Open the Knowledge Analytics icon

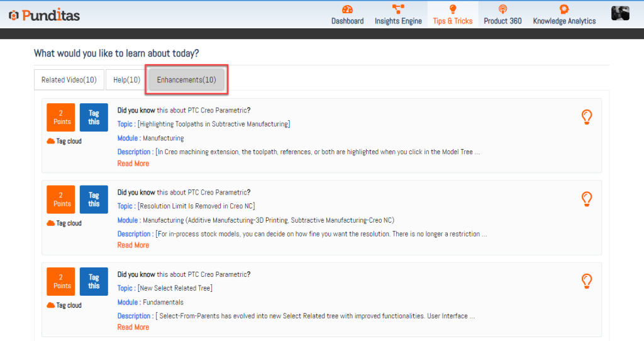tap(564, 9)
